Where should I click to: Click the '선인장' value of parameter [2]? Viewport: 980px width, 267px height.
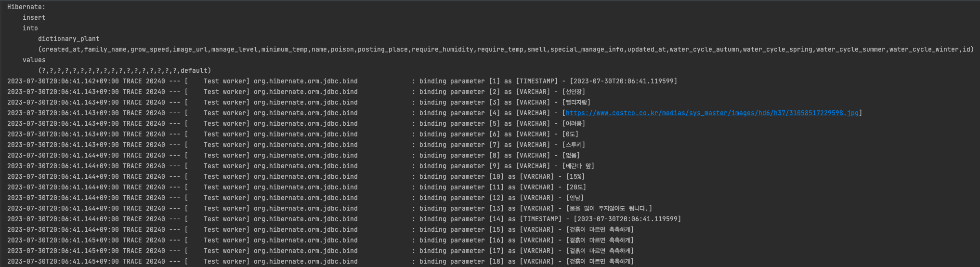[574, 92]
